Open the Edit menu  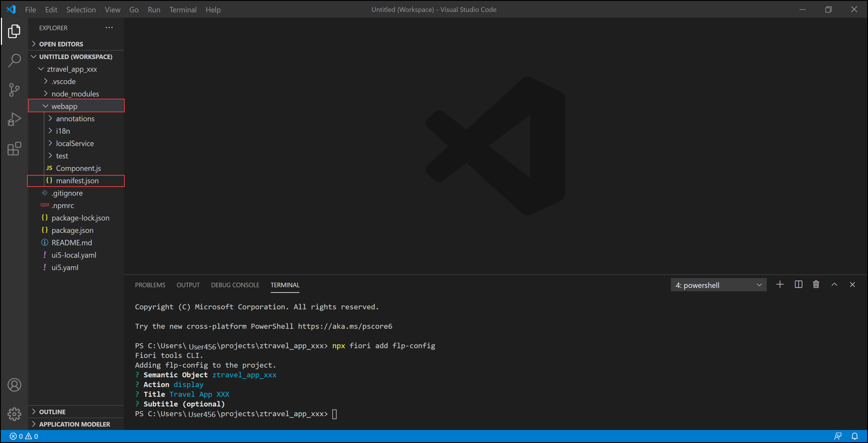(x=51, y=10)
